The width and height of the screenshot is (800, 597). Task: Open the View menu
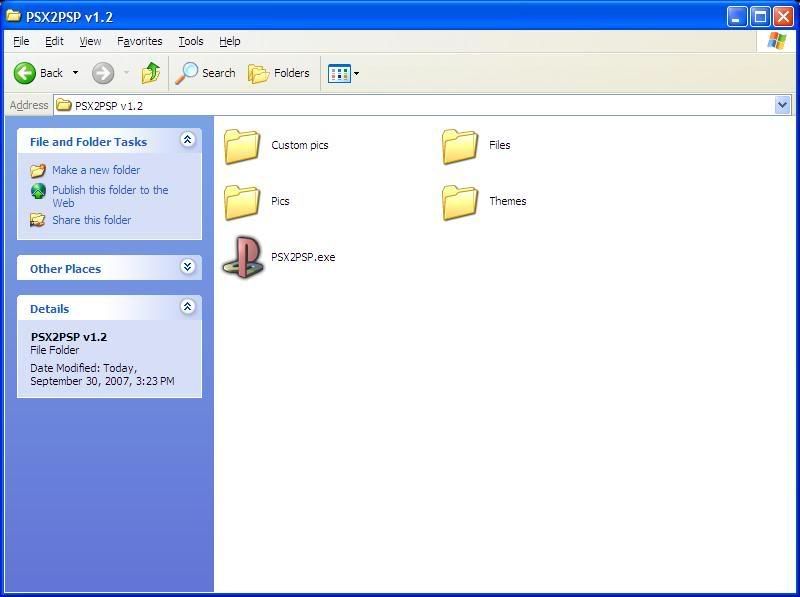90,41
